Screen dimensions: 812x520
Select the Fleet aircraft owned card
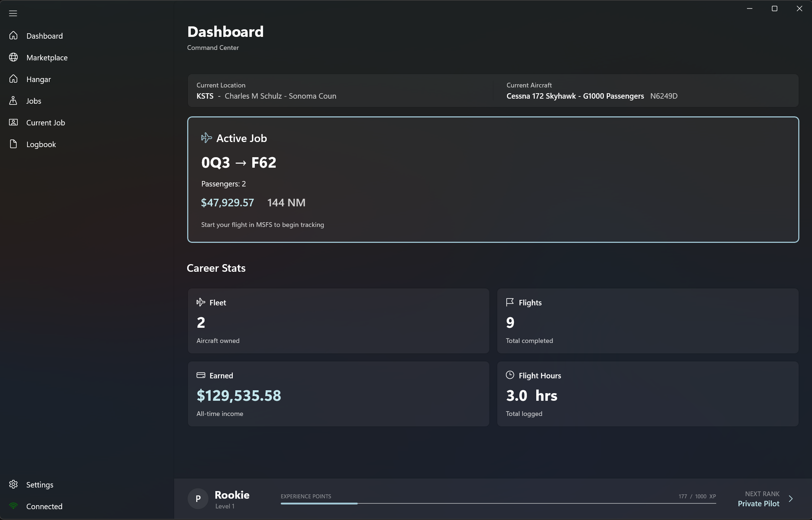(x=338, y=321)
